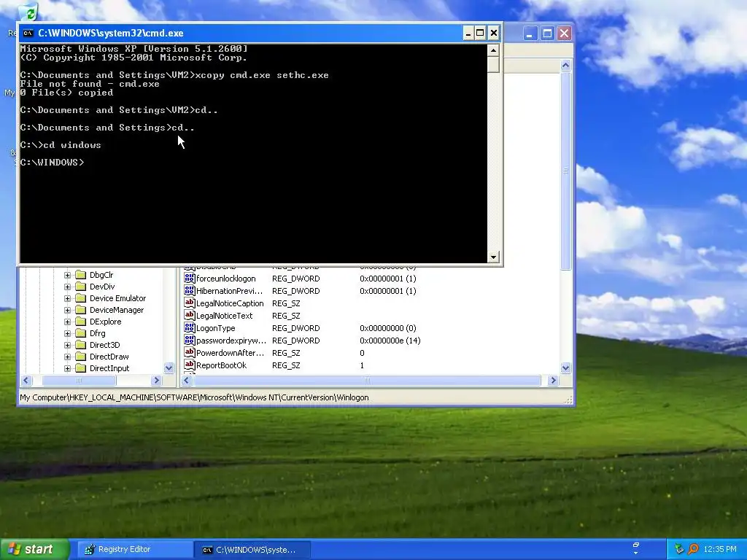This screenshot has width=747, height=560.
Task: Expand the DbgClr registry key
Action: [67, 275]
